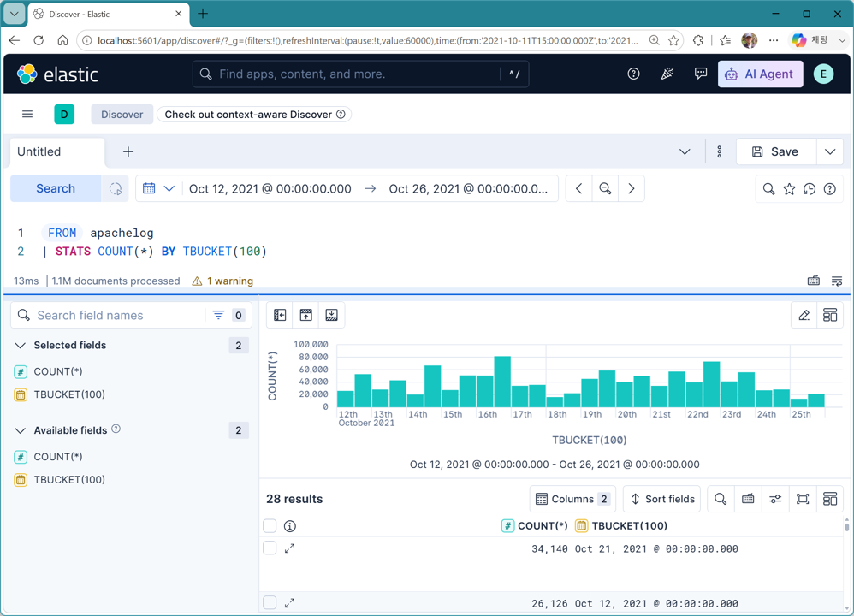Collapse the Selected fields section
Image resolution: width=854 pixels, height=616 pixels.
[21, 346]
